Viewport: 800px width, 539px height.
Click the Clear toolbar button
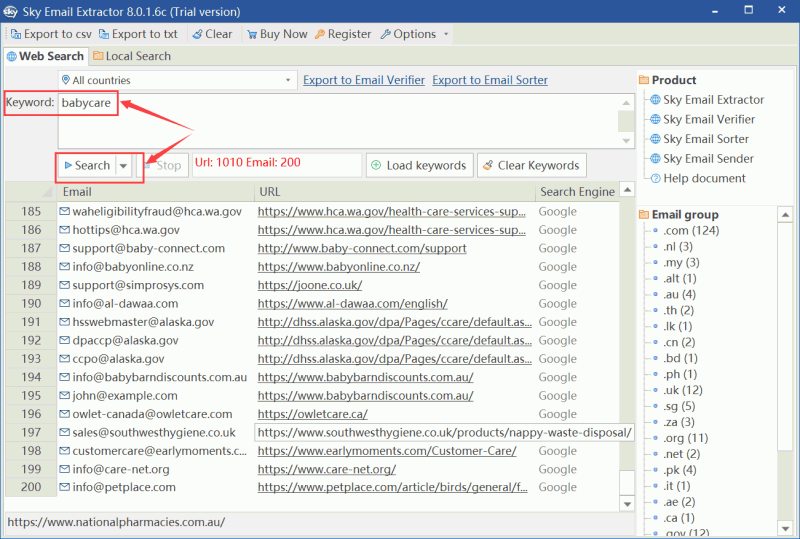point(212,34)
